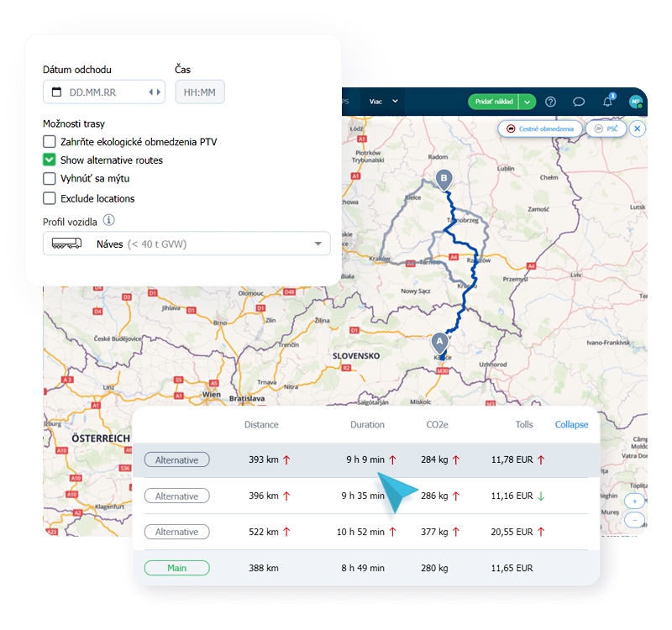Enable Zahrňte ekologické obmedzenia PTV checkbox

click(50, 141)
